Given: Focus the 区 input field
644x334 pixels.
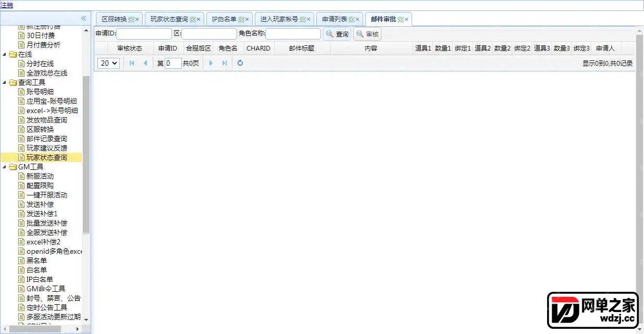Looking at the screenshot, I should point(209,34).
